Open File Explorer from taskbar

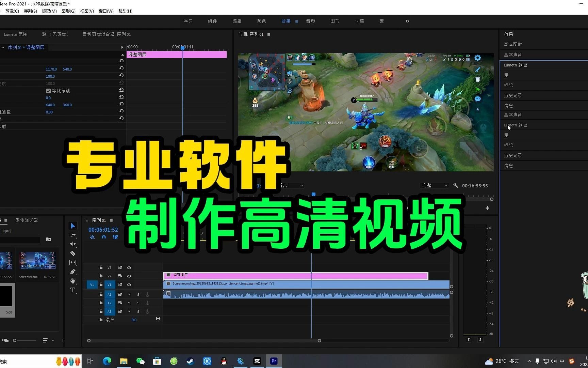click(124, 361)
